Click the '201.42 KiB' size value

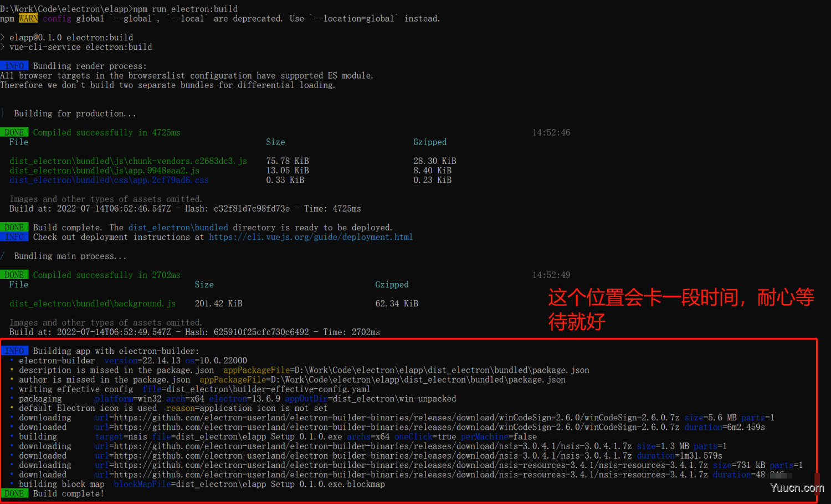pyautogui.click(x=219, y=304)
